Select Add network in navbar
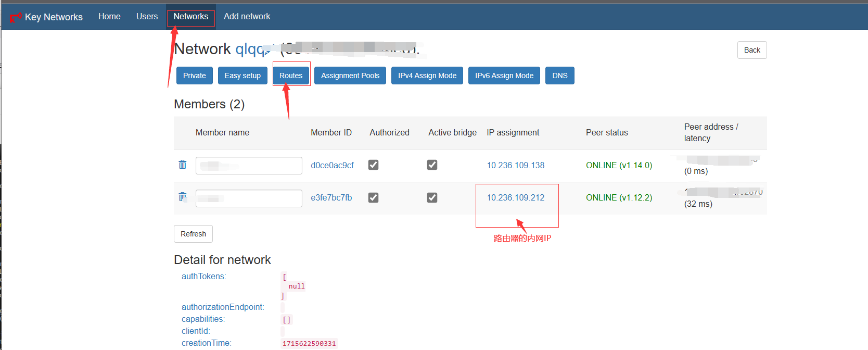868x350 pixels. (247, 17)
